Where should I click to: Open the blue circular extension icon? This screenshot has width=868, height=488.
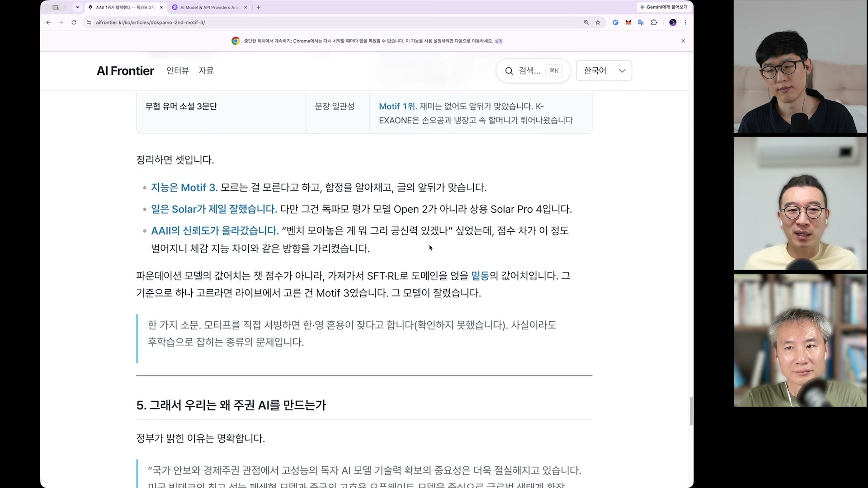[x=615, y=22]
